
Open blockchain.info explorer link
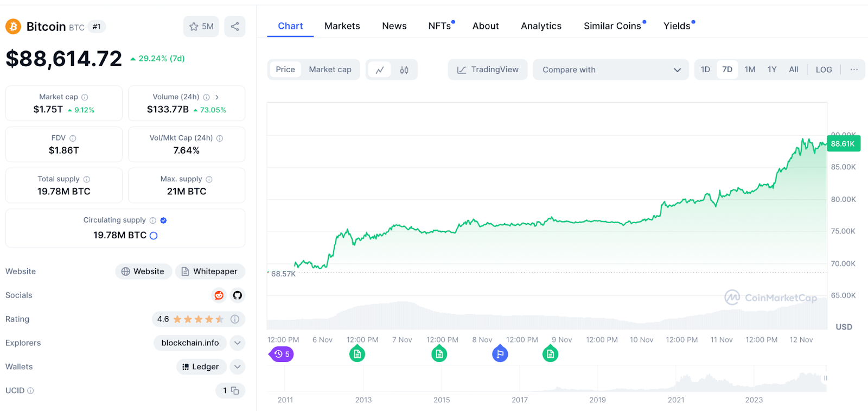click(x=190, y=343)
